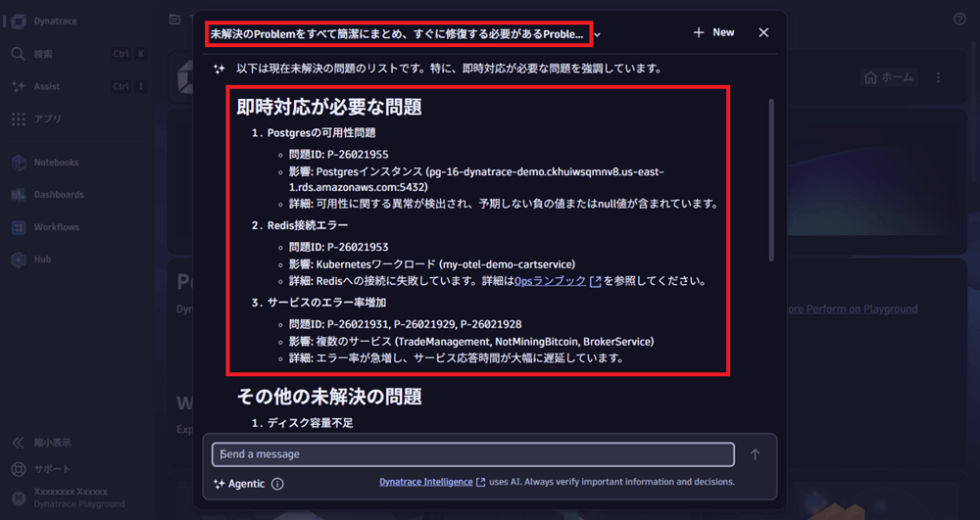Open the help question mark icon
This screenshot has width=980, height=520.
tap(959, 19)
